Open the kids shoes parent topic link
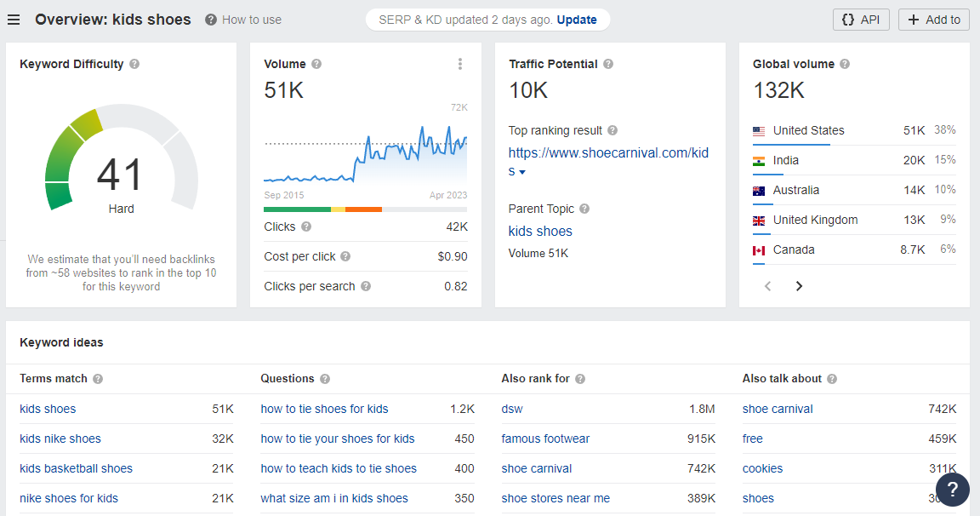The height and width of the screenshot is (516, 980). [x=540, y=231]
